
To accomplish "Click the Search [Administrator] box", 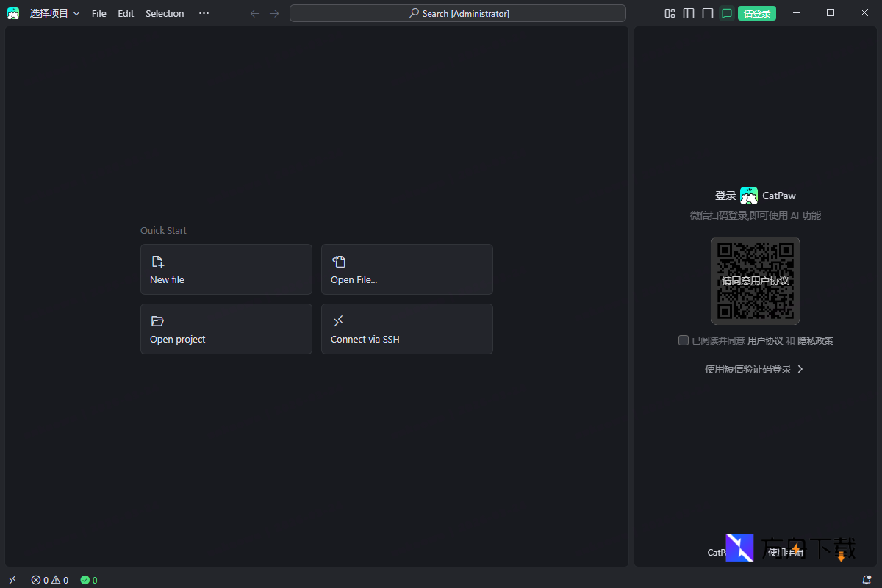I will coord(458,13).
